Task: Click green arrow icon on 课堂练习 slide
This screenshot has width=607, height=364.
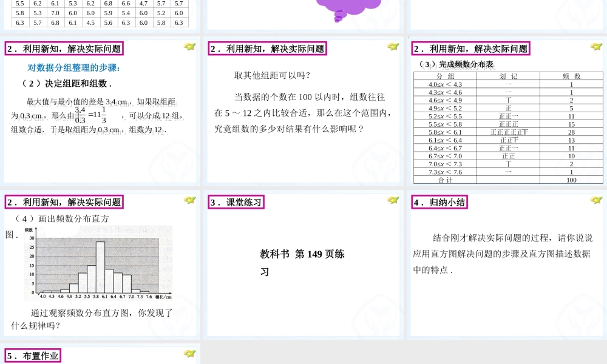Action: 393,200
